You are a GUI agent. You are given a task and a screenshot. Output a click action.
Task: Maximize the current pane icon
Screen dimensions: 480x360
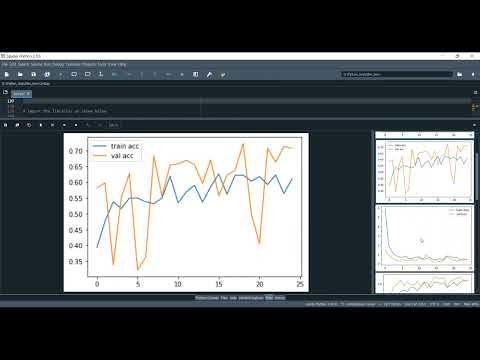click(195, 74)
